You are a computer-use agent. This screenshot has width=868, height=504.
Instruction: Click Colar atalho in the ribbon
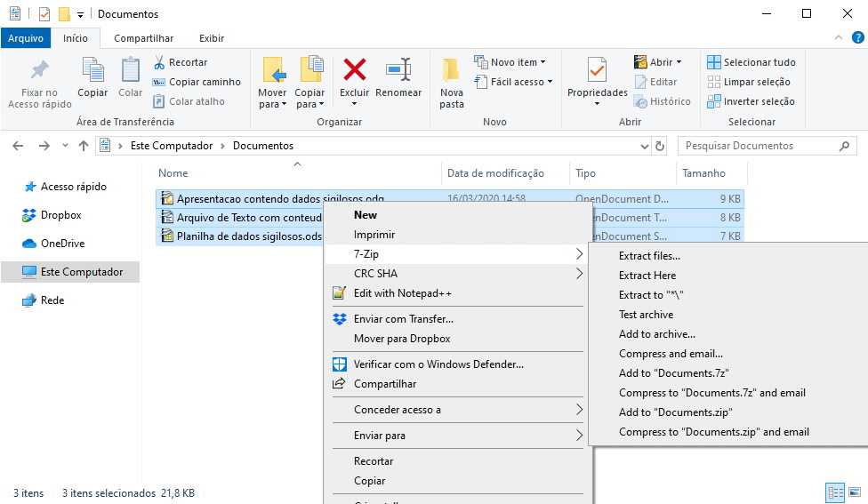click(189, 101)
